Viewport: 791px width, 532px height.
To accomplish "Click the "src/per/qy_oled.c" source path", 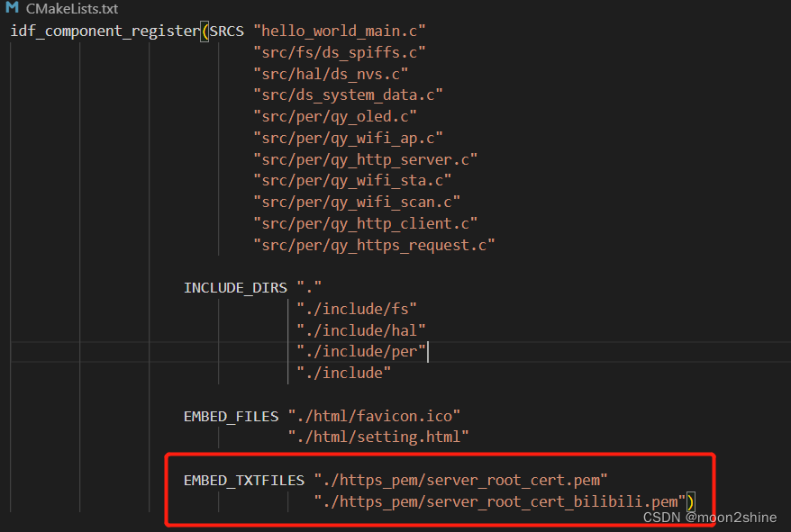I will (x=334, y=116).
